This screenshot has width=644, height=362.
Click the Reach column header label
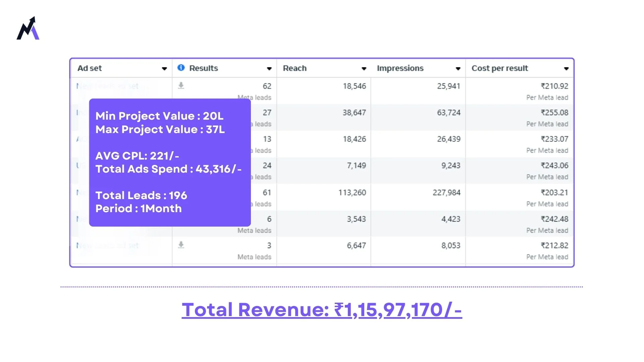click(295, 68)
